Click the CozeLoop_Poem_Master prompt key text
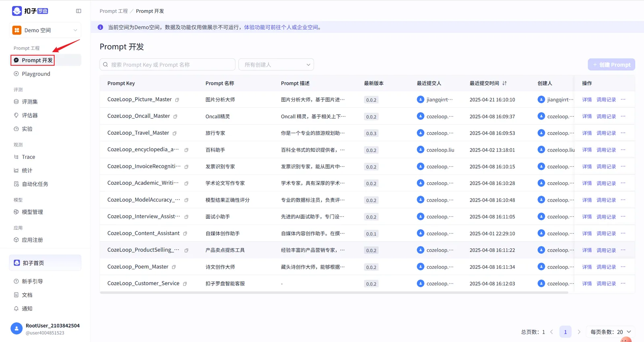 pyautogui.click(x=138, y=267)
